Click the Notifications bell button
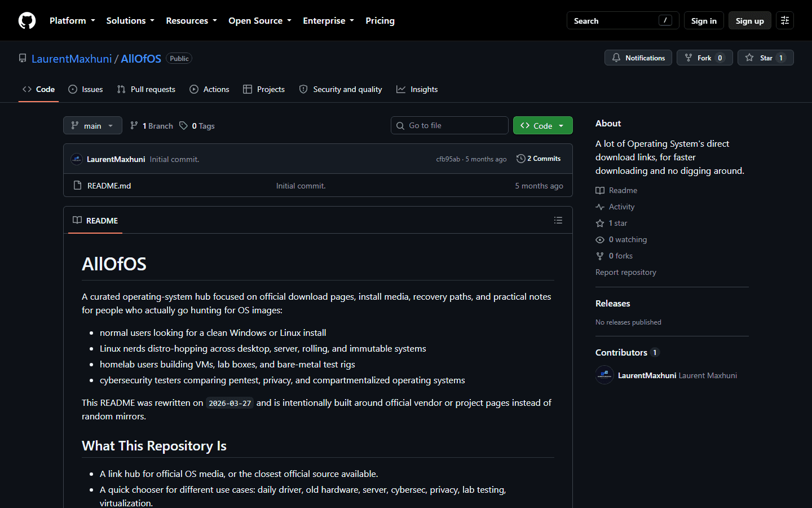Image resolution: width=812 pixels, height=508 pixels. pos(638,58)
